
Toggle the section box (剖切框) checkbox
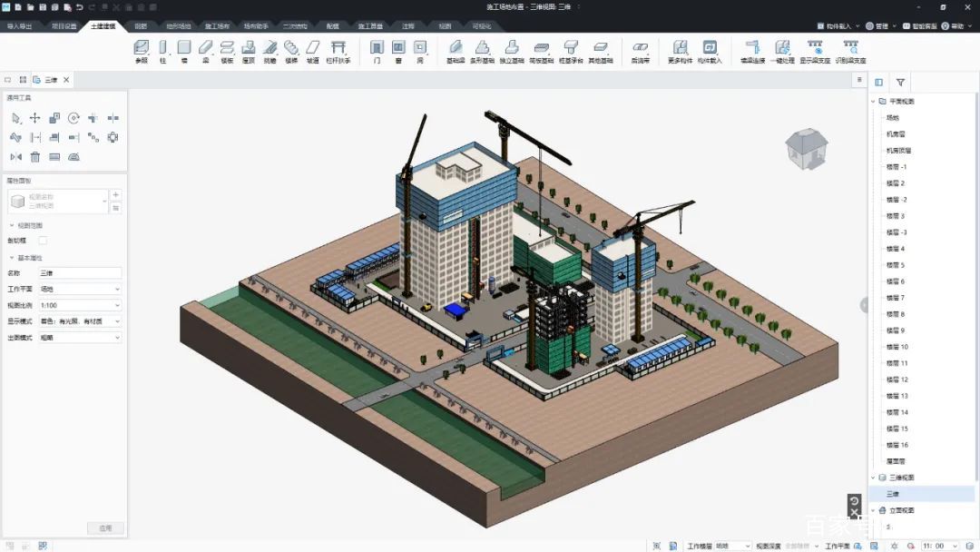[x=43, y=240]
